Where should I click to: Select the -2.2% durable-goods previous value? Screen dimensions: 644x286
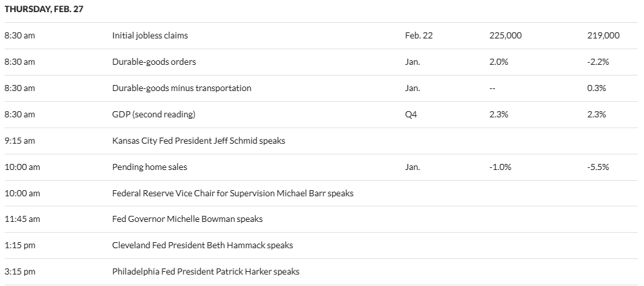tap(598, 62)
